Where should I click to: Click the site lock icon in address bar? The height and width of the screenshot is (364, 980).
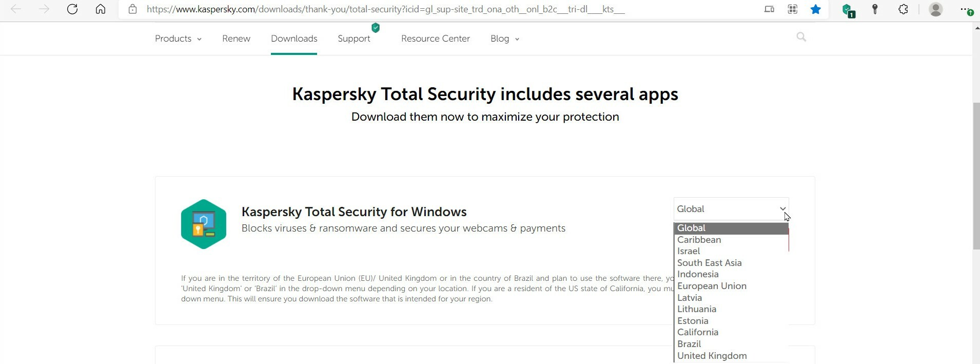pyautogui.click(x=133, y=9)
